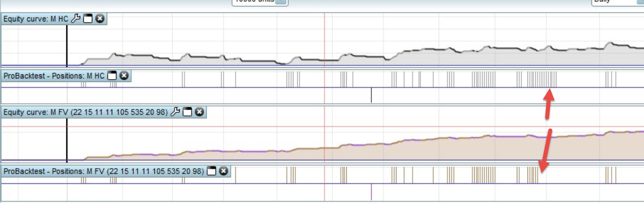Viewport: 644px width, 203px height.
Task: Detach the Equity curve M HC panel window
Action: click(x=88, y=19)
